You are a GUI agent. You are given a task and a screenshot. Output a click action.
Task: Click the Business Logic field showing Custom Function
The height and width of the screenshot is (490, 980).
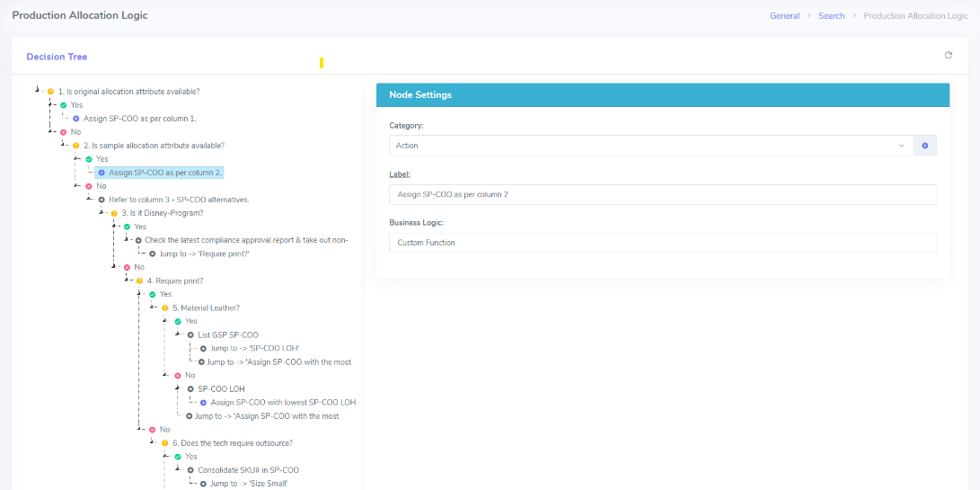[x=662, y=243]
